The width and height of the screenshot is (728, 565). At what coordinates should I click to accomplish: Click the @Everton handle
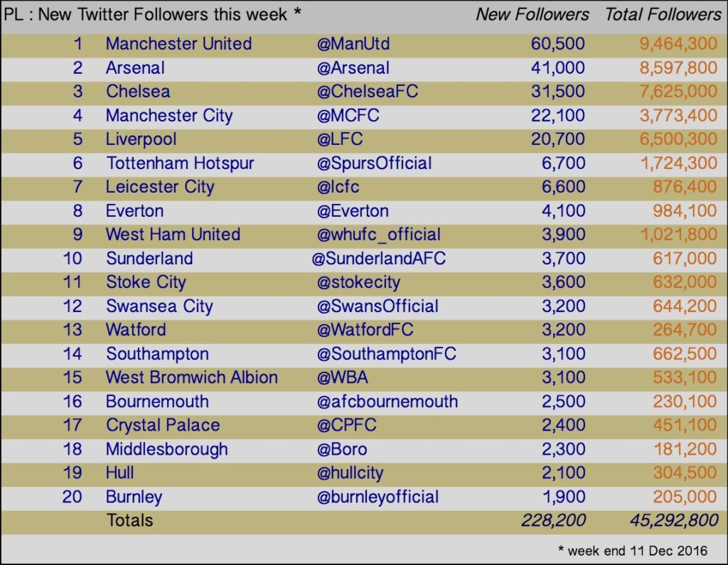tap(353, 211)
